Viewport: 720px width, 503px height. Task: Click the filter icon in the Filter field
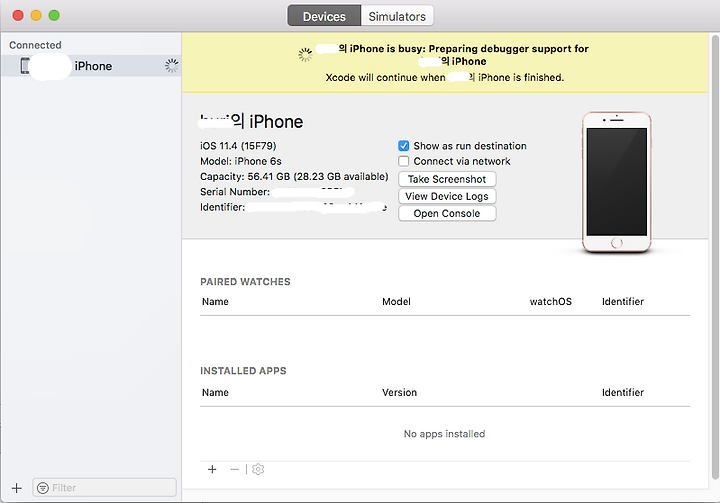click(x=43, y=488)
